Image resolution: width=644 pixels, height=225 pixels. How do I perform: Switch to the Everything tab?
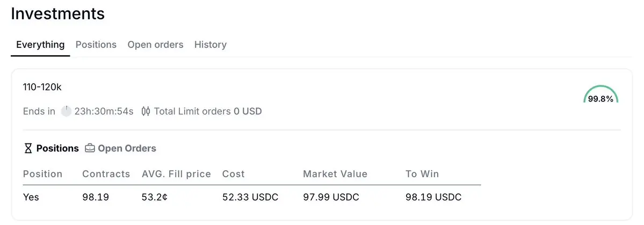coord(40,45)
